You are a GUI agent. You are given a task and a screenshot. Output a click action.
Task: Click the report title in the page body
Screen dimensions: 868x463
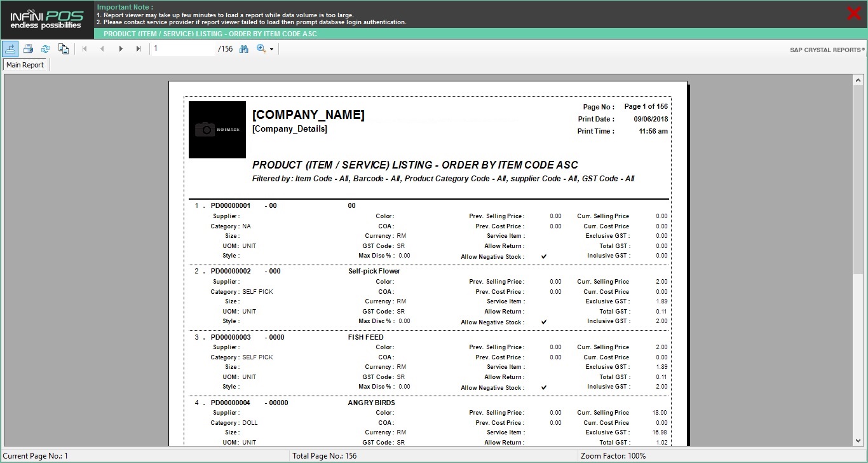coord(415,165)
